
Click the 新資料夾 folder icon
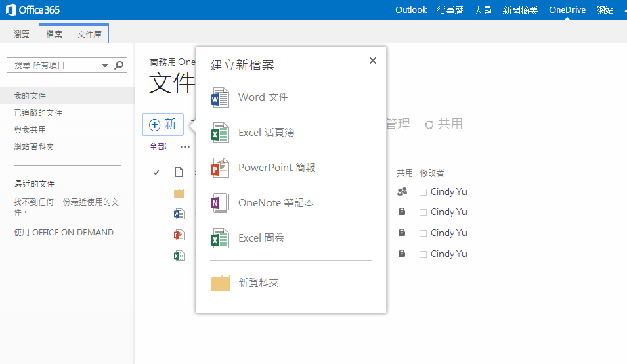pos(220,283)
